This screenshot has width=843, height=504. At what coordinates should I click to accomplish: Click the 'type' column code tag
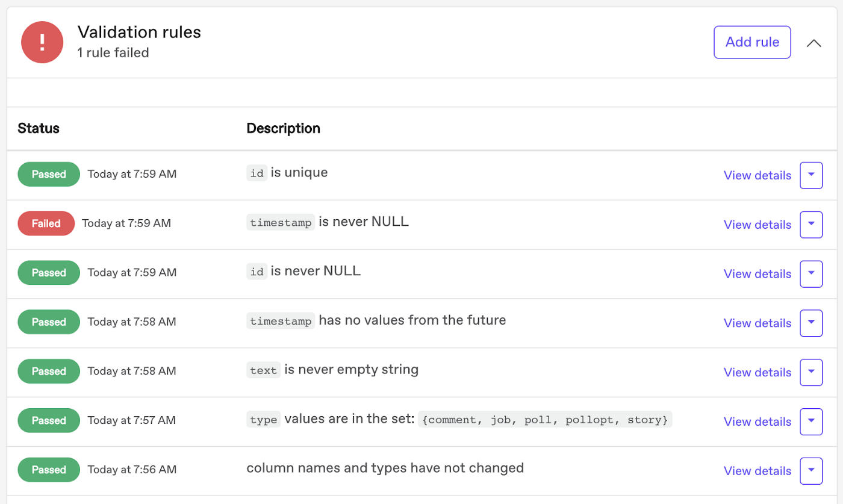tap(263, 420)
